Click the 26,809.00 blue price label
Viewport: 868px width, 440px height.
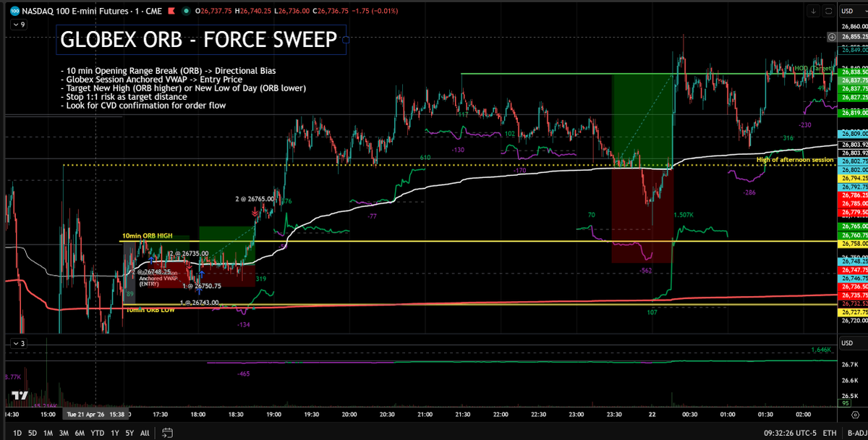coord(854,134)
